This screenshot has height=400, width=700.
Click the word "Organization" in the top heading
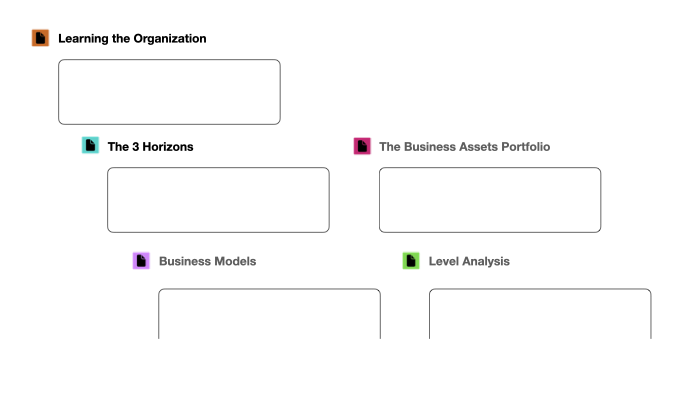coord(170,38)
